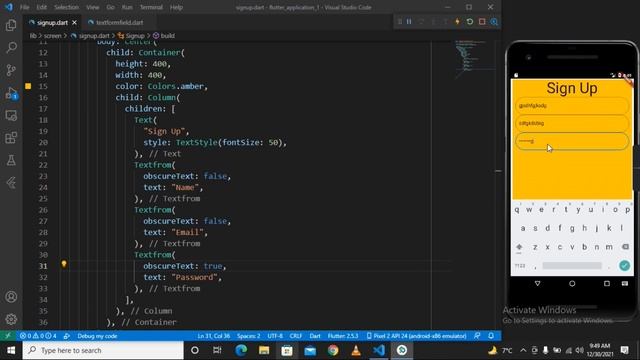Change indentation via Spaces: 2

coord(248,336)
